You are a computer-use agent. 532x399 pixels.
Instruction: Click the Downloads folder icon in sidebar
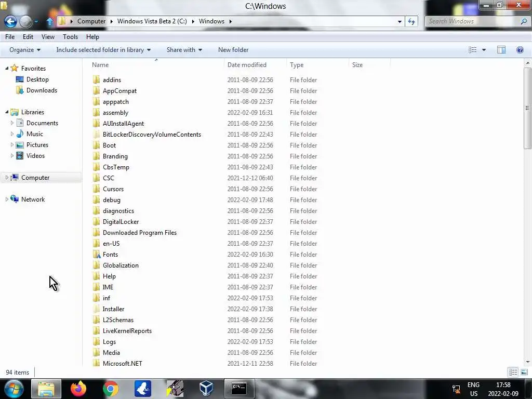click(x=20, y=90)
